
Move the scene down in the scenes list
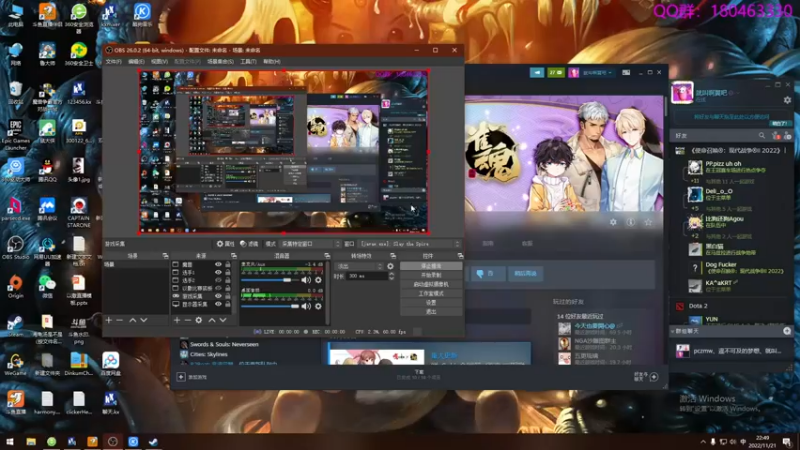point(144,320)
